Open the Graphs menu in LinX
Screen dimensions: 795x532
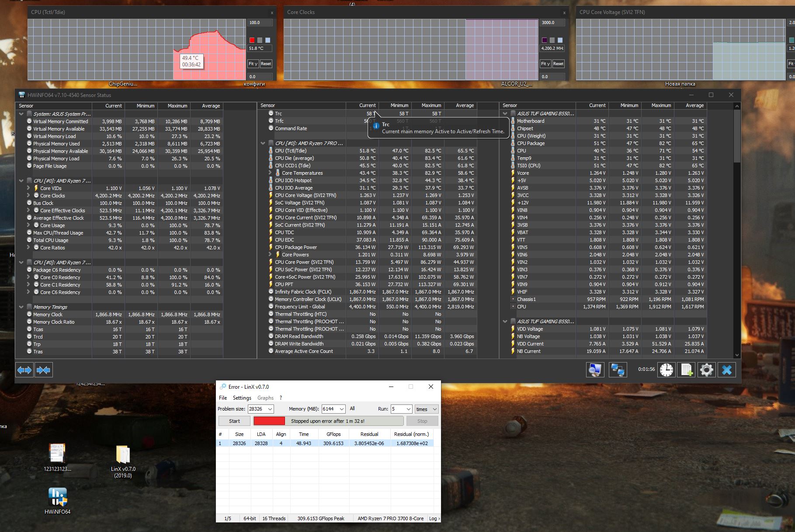(x=265, y=398)
